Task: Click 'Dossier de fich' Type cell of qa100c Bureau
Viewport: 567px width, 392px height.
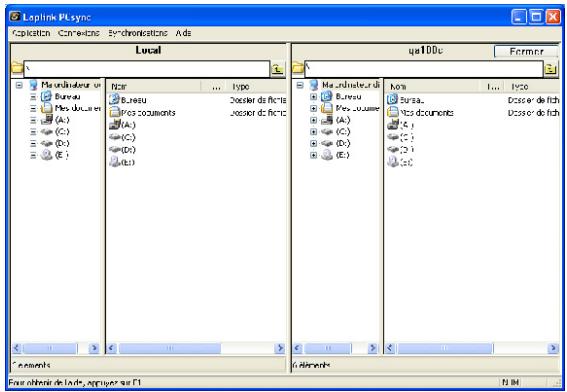Action: 534,100
